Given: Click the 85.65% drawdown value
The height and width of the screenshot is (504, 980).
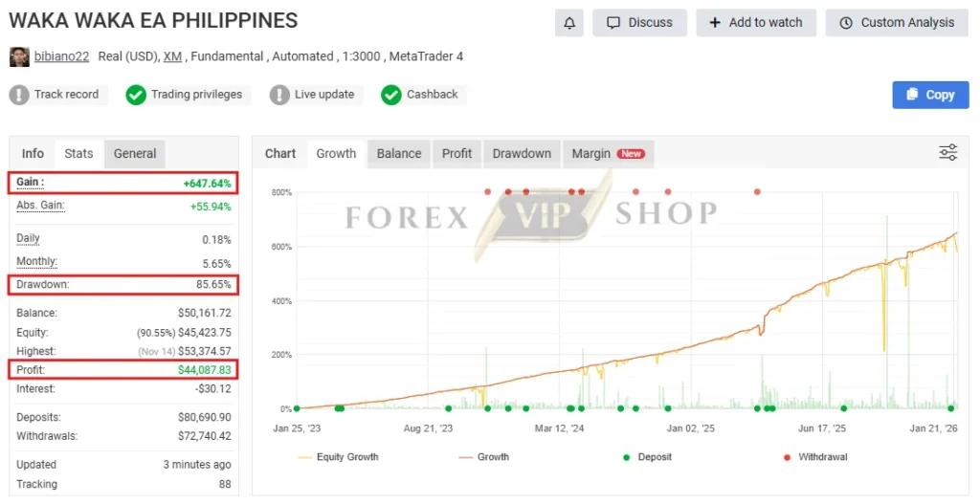Looking at the screenshot, I should tap(213, 285).
